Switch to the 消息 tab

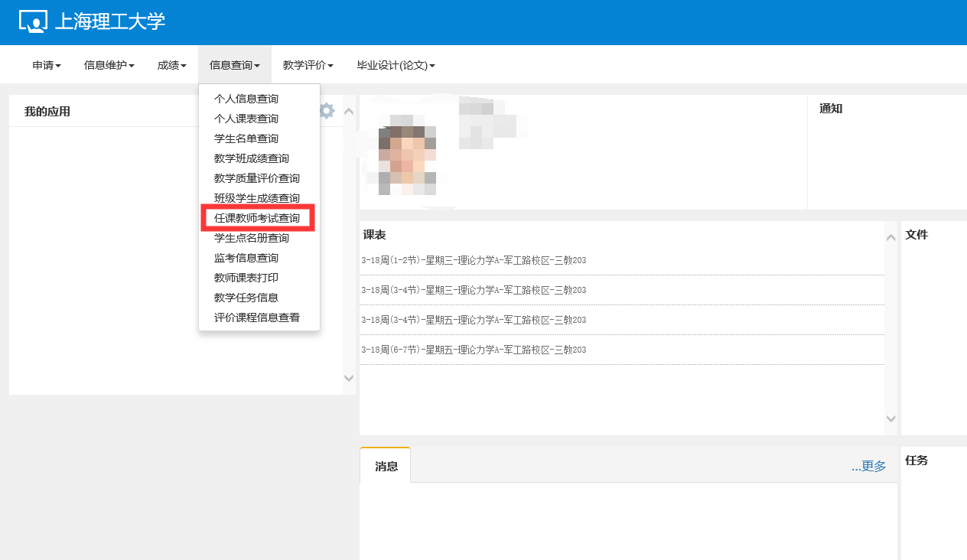tap(386, 466)
